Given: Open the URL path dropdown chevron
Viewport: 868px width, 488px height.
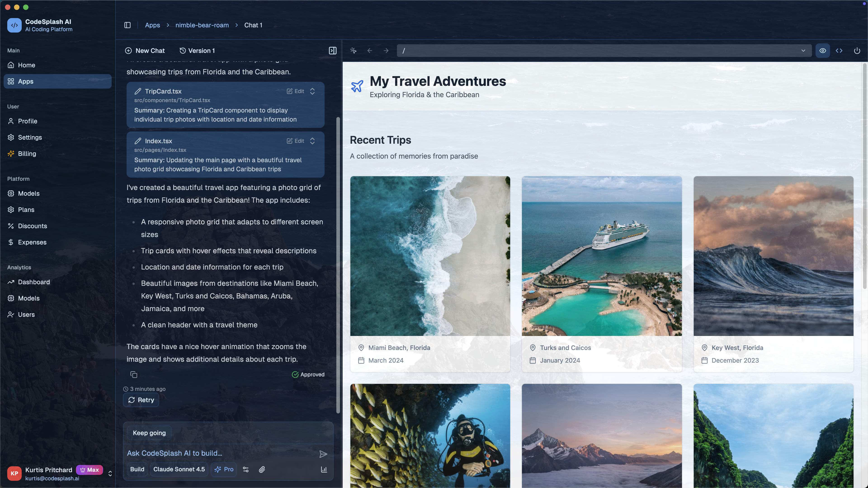Looking at the screenshot, I should (803, 51).
